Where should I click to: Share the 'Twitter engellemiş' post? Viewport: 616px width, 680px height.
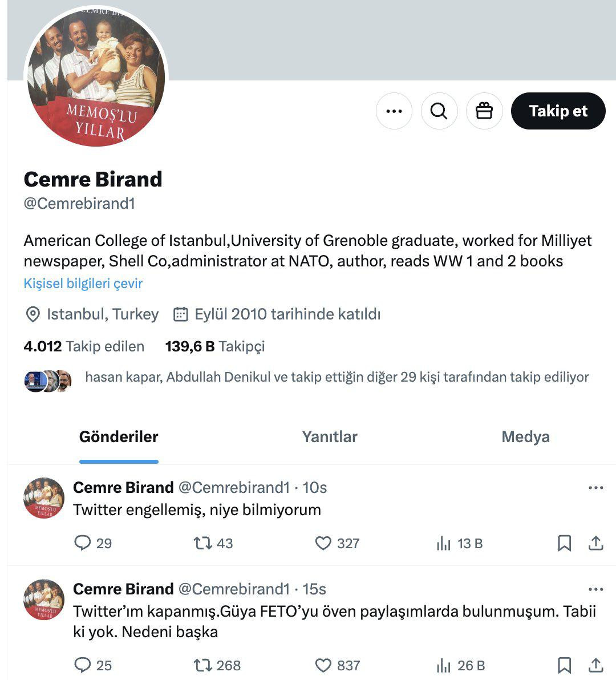pos(595,543)
